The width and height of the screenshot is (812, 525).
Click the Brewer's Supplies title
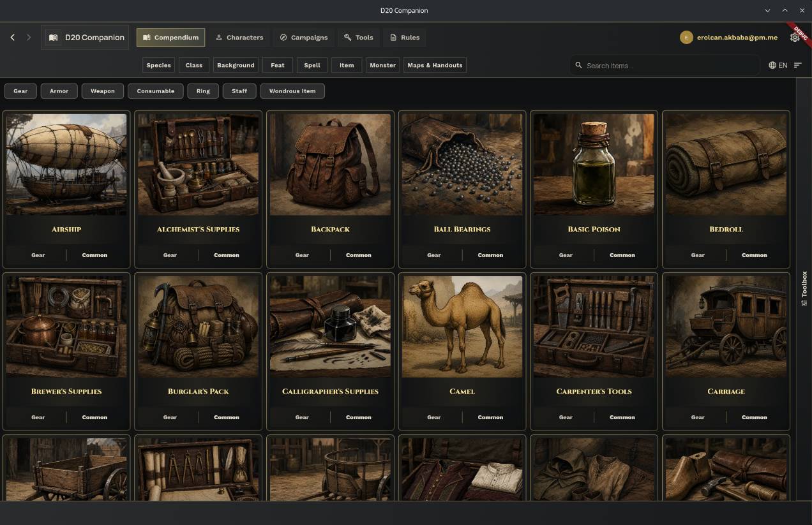[x=66, y=392]
